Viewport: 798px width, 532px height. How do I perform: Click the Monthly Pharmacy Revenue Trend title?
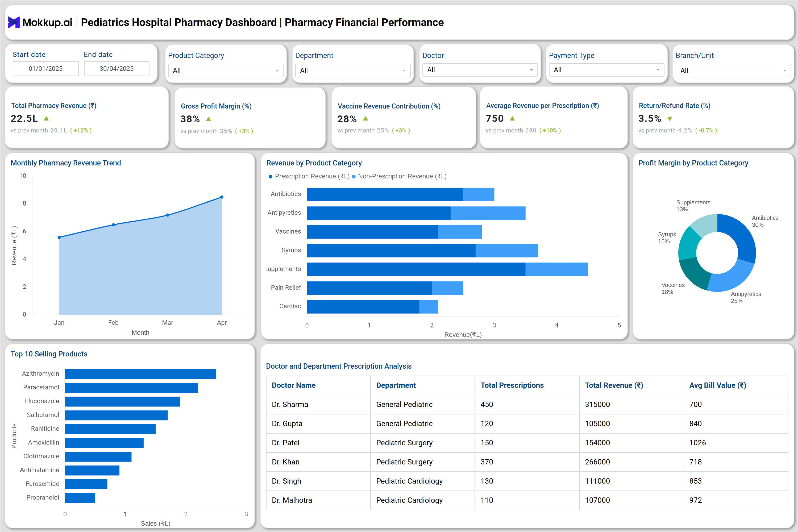click(x=66, y=163)
